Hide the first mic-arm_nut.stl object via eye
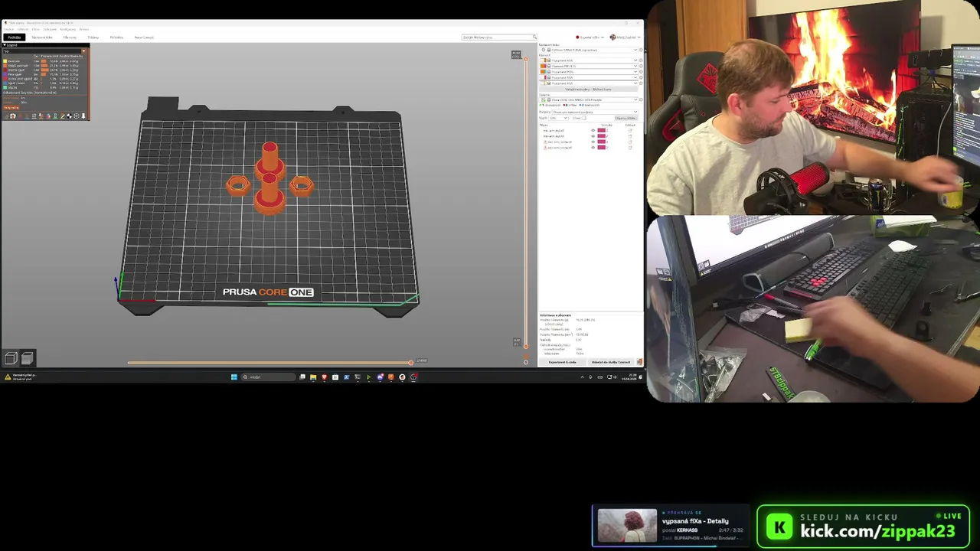Viewport: 980px width, 551px height. pyautogui.click(x=593, y=131)
